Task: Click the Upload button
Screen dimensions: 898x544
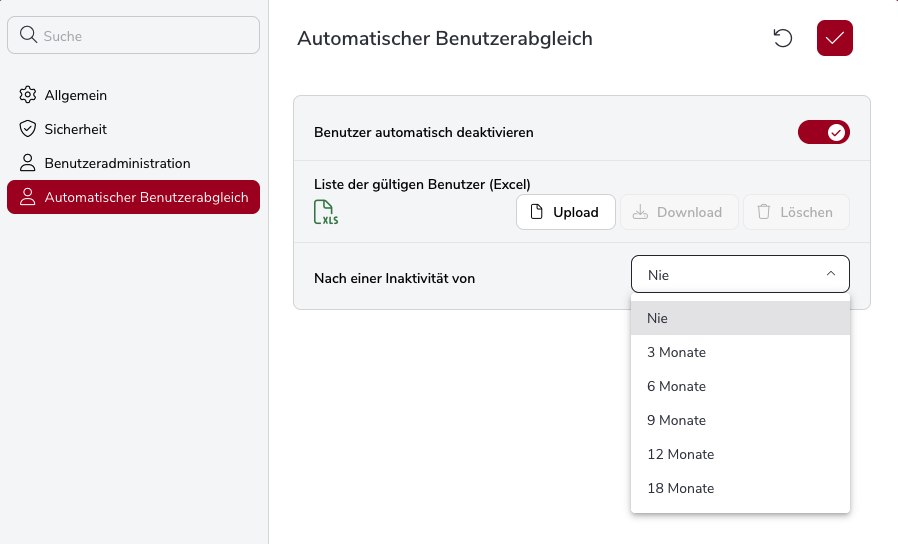Action: pos(566,212)
